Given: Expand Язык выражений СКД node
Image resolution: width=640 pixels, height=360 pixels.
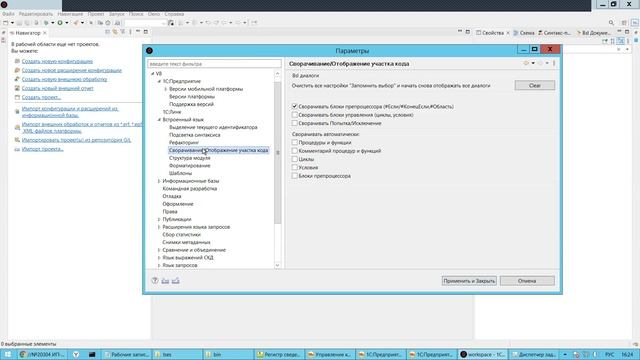Looking at the screenshot, I should (x=159, y=258).
